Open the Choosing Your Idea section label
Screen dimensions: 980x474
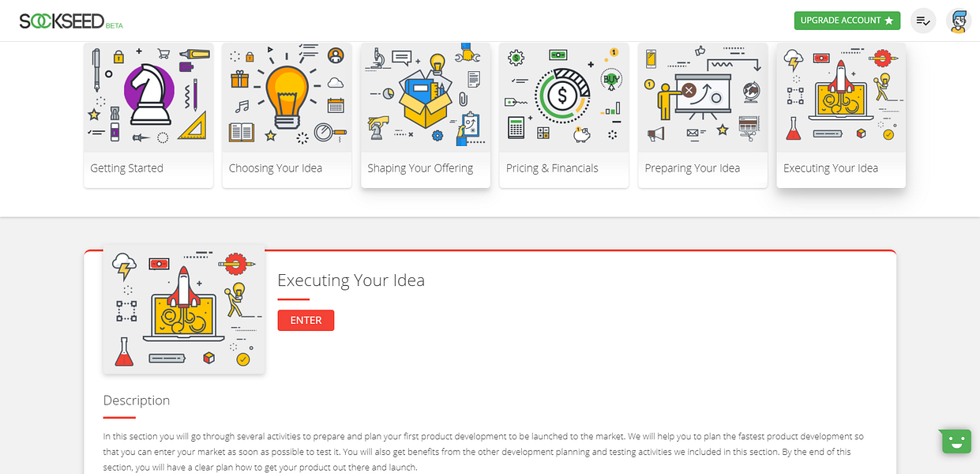point(276,168)
